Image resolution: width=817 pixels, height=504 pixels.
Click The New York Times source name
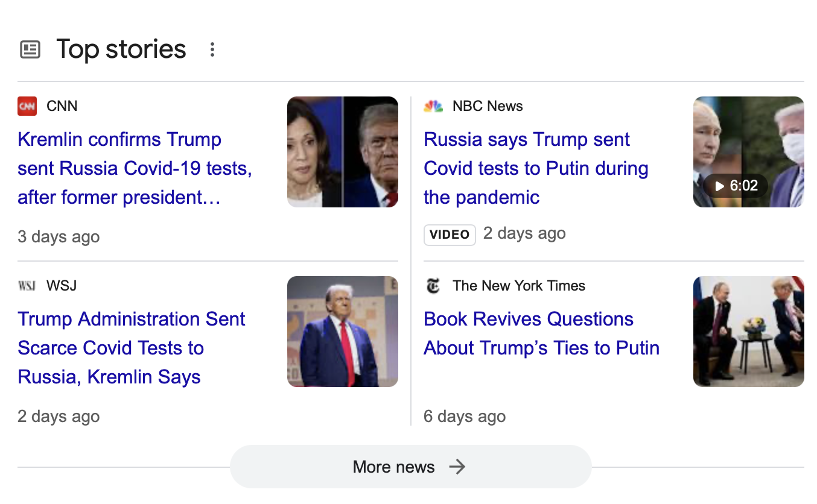point(519,286)
